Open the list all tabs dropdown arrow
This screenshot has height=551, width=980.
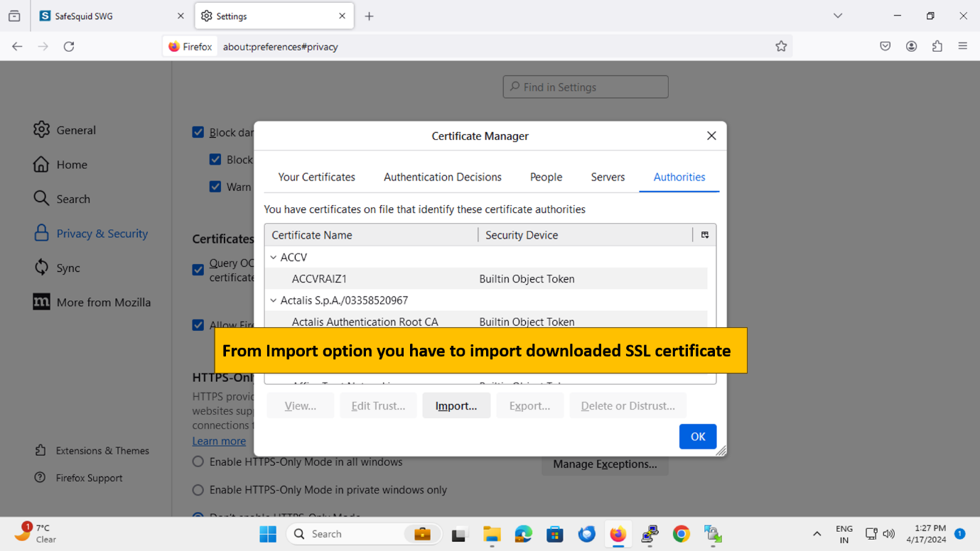point(838,16)
